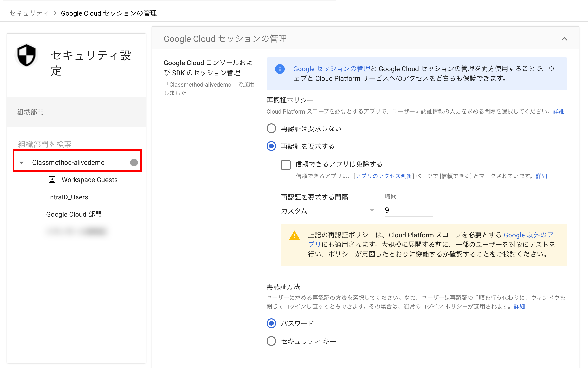
Task: Click the yellow warning triangle icon
Action: [294, 236]
